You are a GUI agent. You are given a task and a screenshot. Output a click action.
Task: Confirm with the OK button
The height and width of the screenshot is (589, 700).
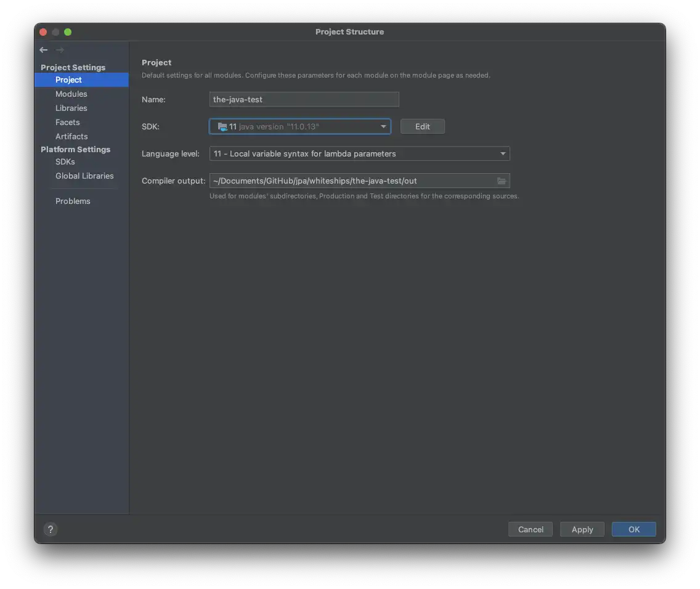634,529
